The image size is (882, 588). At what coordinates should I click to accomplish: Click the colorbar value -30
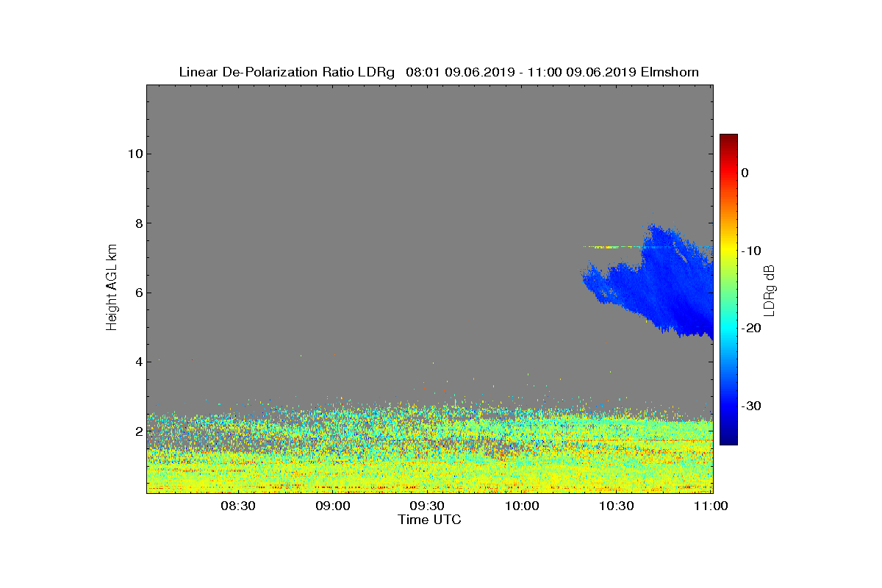[x=752, y=406]
